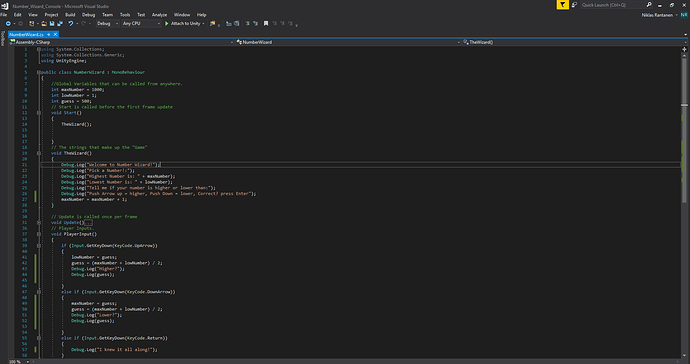Click the yellow notifications filter flag icon
The width and height of the screenshot is (690, 364).
562,5
